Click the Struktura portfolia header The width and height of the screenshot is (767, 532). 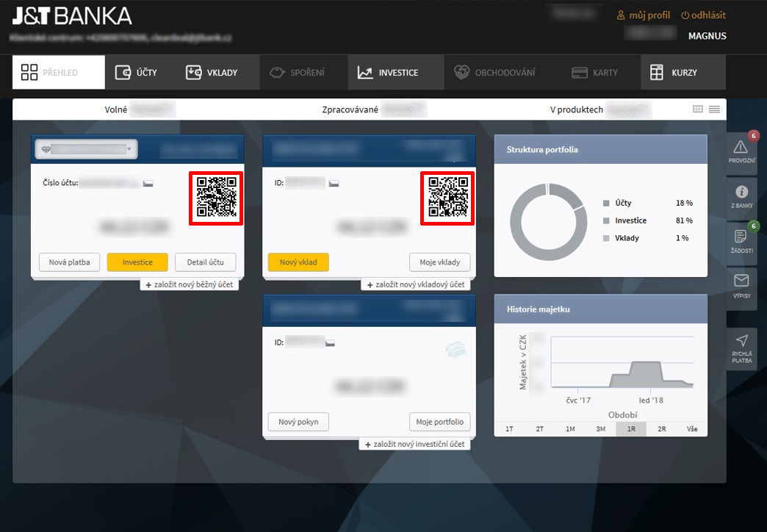click(601, 149)
